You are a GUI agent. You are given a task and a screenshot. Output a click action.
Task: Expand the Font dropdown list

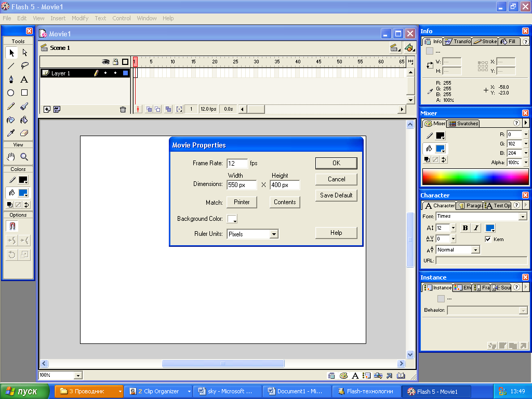point(523,217)
